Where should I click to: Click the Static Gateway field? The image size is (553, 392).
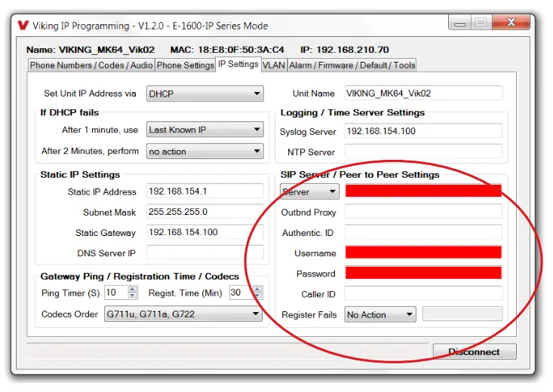[205, 232]
